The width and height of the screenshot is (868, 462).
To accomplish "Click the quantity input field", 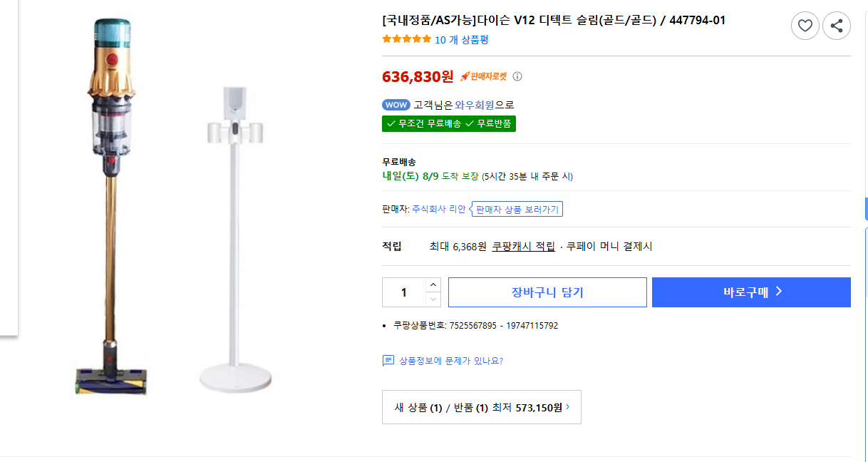I will 404,292.
